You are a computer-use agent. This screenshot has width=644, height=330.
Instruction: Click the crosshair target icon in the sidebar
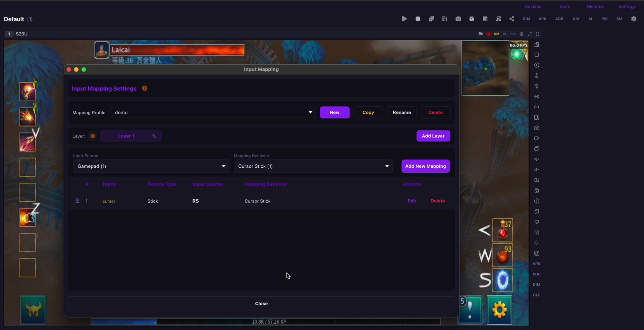pyautogui.click(x=537, y=201)
